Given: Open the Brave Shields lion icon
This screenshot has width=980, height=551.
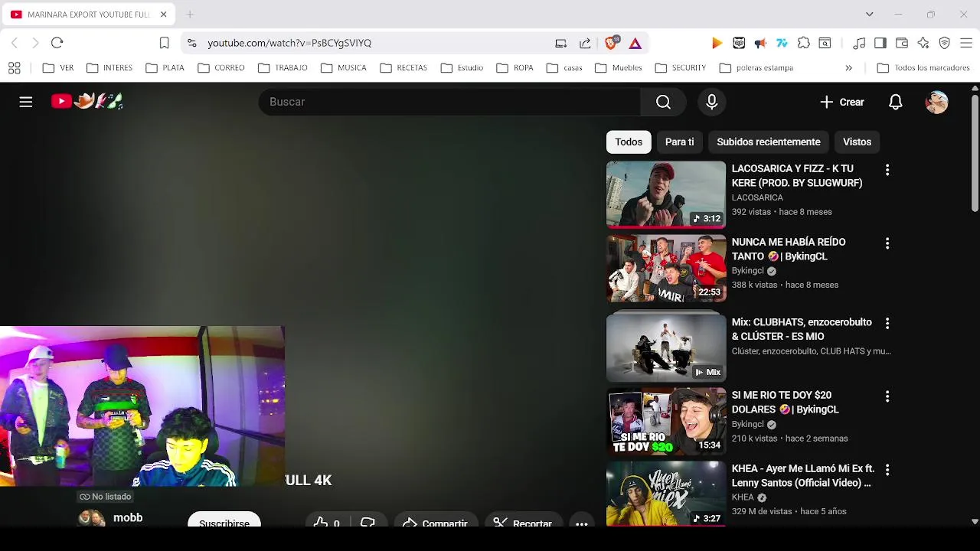Looking at the screenshot, I should [611, 43].
